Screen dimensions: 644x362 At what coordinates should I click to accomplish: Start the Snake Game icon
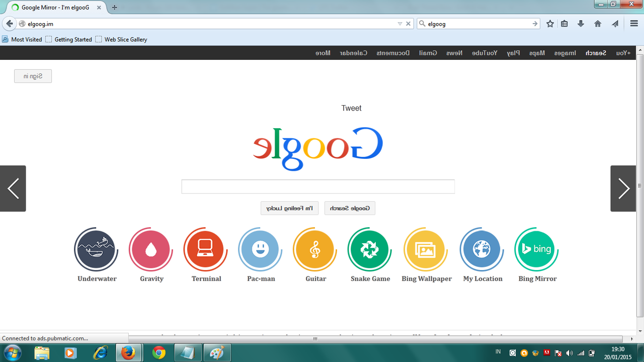370,249
